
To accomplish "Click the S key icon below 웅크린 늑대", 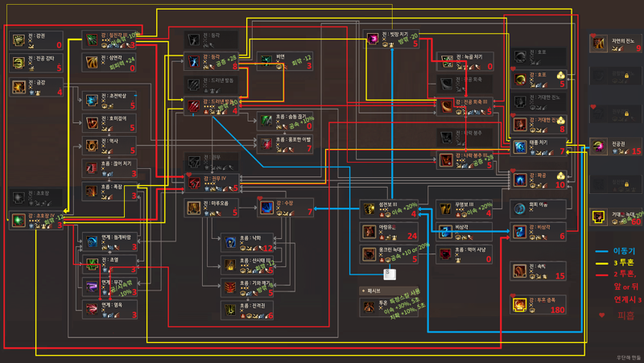I will tap(390, 274).
